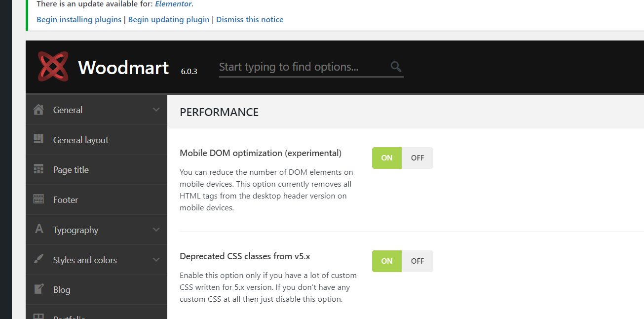The width and height of the screenshot is (644, 319).
Task: Click the General layout icon
Action: coord(38,139)
